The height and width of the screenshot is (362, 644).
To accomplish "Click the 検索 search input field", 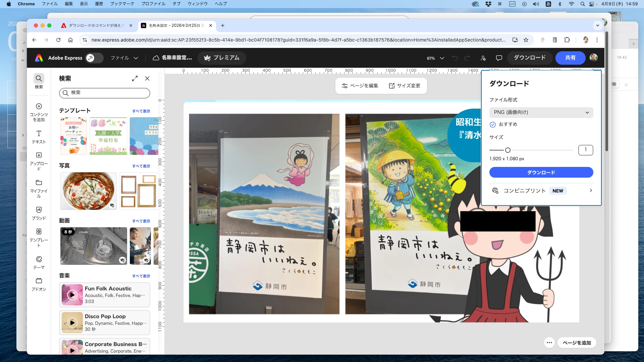I will click(107, 93).
